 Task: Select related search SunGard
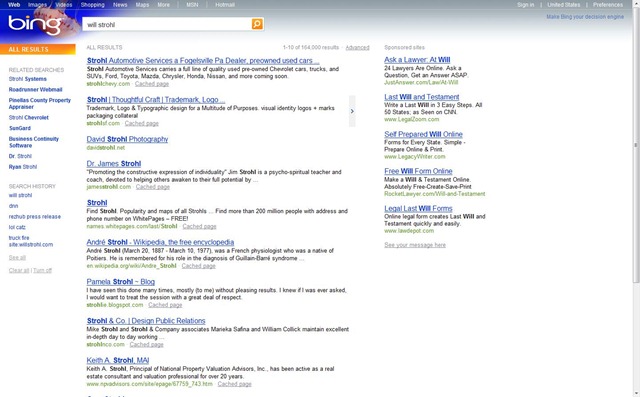coord(20,128)
